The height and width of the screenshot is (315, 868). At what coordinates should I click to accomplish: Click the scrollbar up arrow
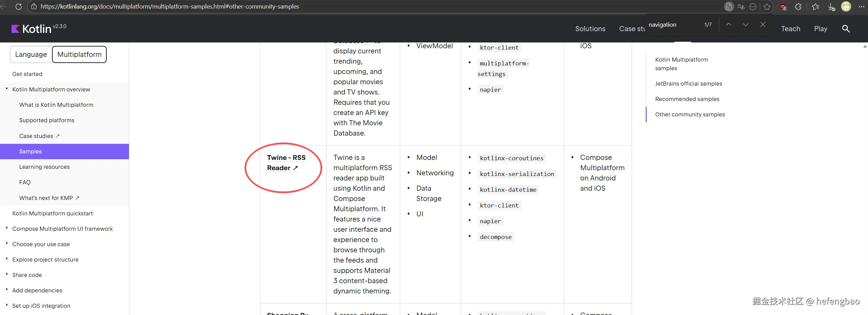click(x=865, y=46)
